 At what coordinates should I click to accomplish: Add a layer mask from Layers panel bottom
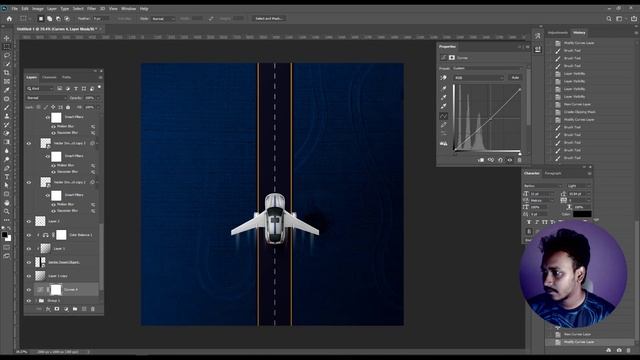pos(57,309)
